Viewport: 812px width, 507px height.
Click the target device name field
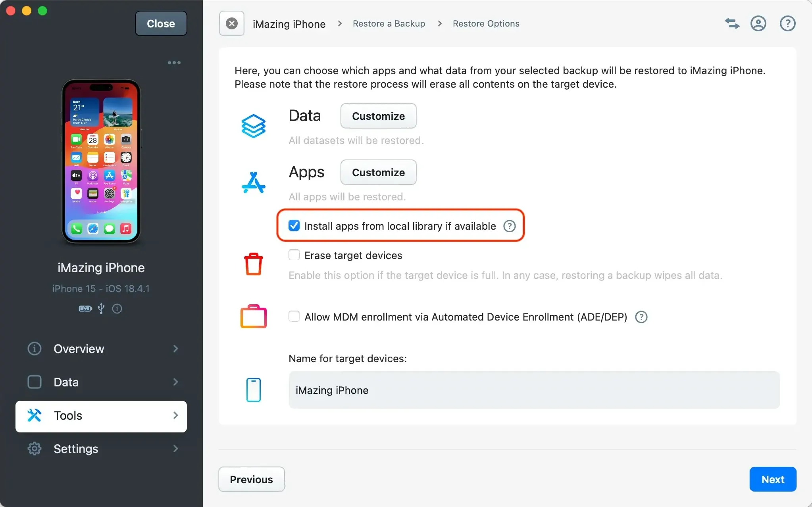[533, 390]
